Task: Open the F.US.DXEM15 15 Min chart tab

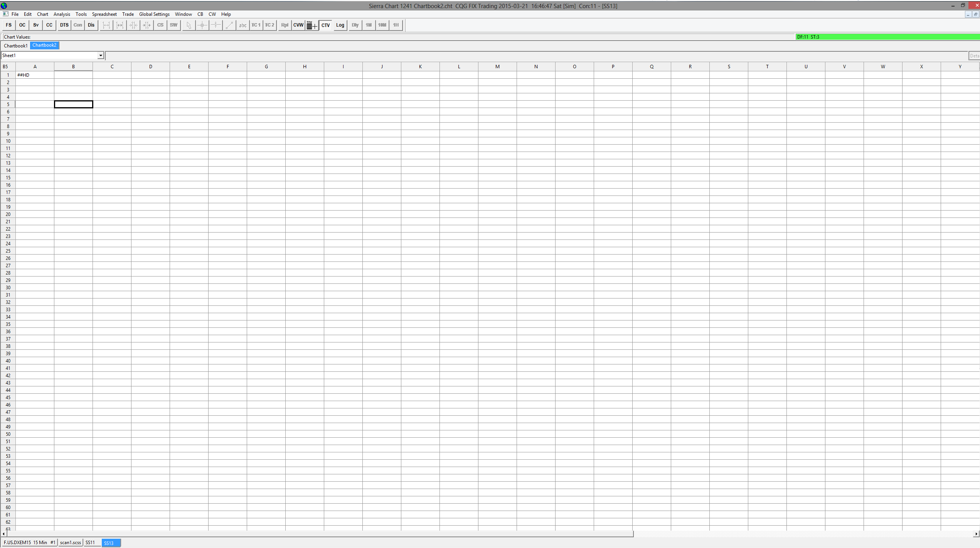Action: (x=29, y=543)
